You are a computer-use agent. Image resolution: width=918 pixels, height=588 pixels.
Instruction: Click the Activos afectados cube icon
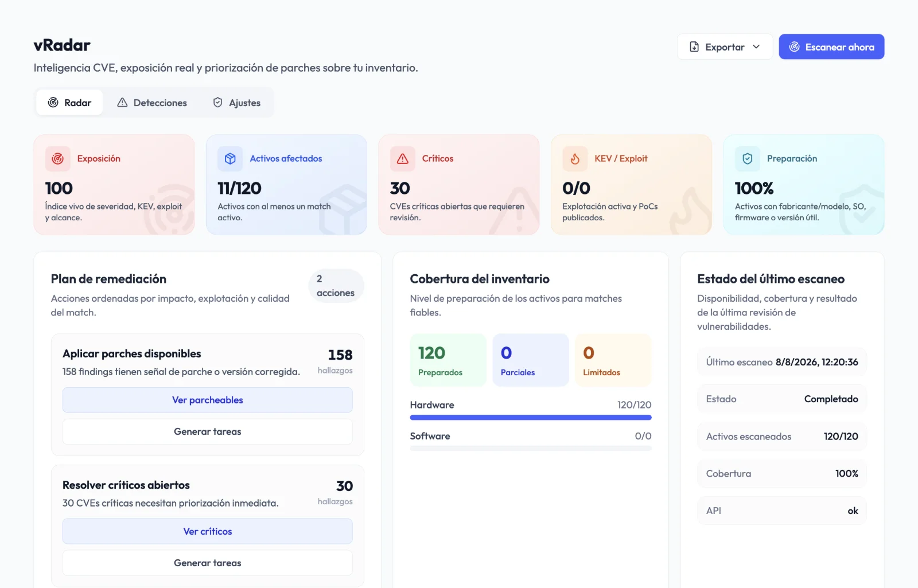coord(230,159)
